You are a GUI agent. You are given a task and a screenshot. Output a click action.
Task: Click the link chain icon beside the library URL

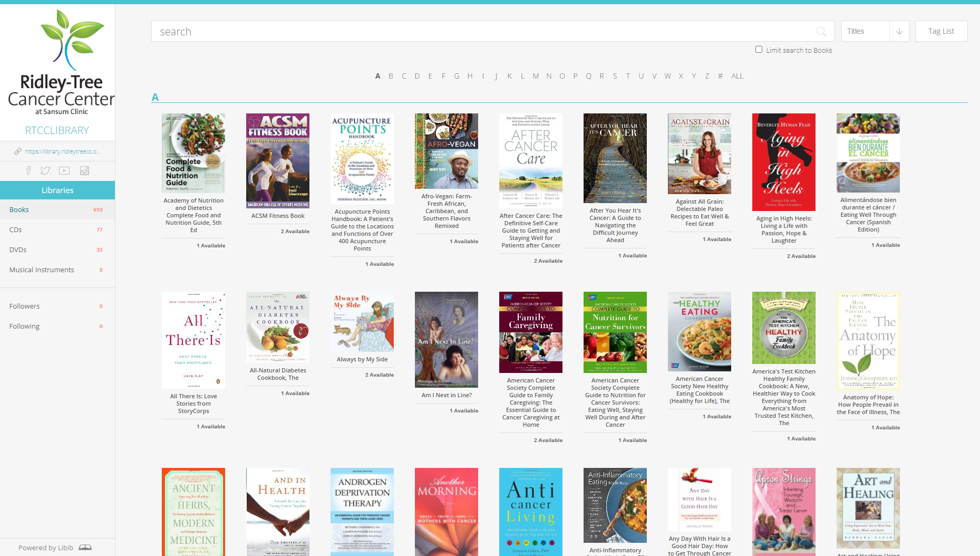(x=16, y=151)
